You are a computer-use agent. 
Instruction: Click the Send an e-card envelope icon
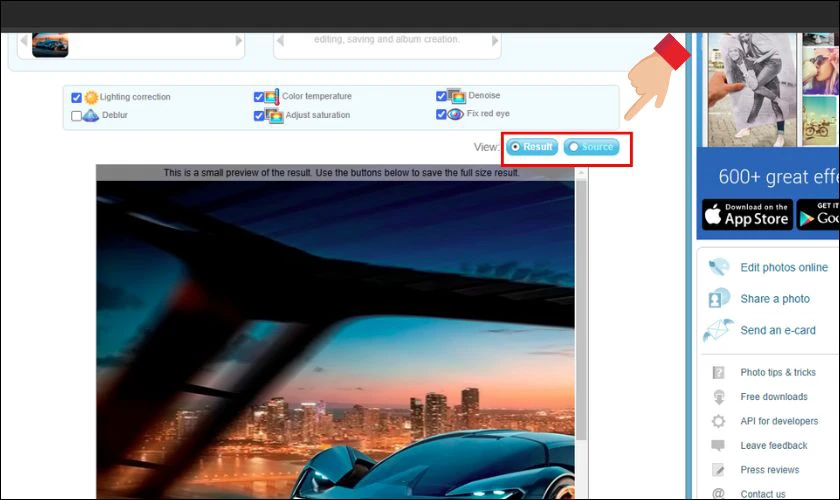[x=718, y=330]
